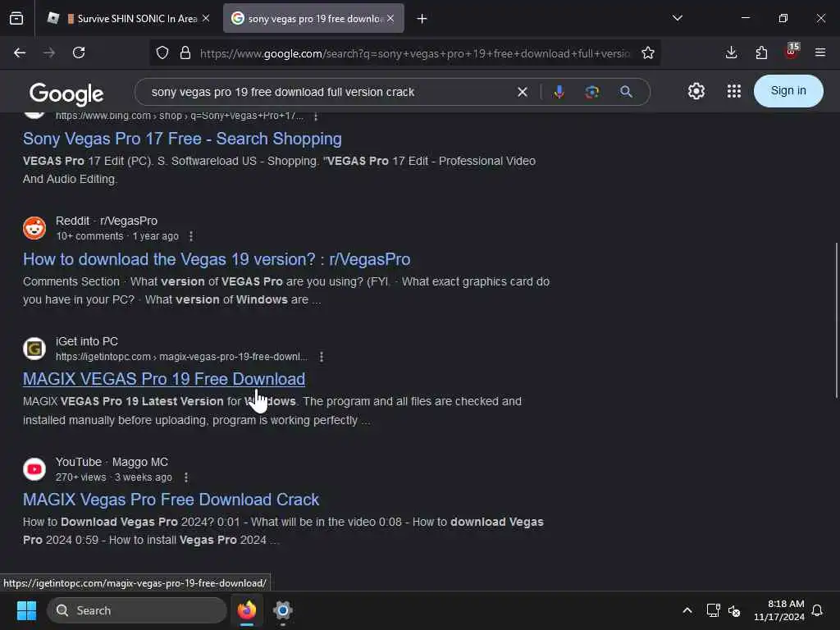Image resolution: width=840 pixels, height=630 pixels.
Task: Open the extensions puzzle-piece menu
Action: point(761,53)
